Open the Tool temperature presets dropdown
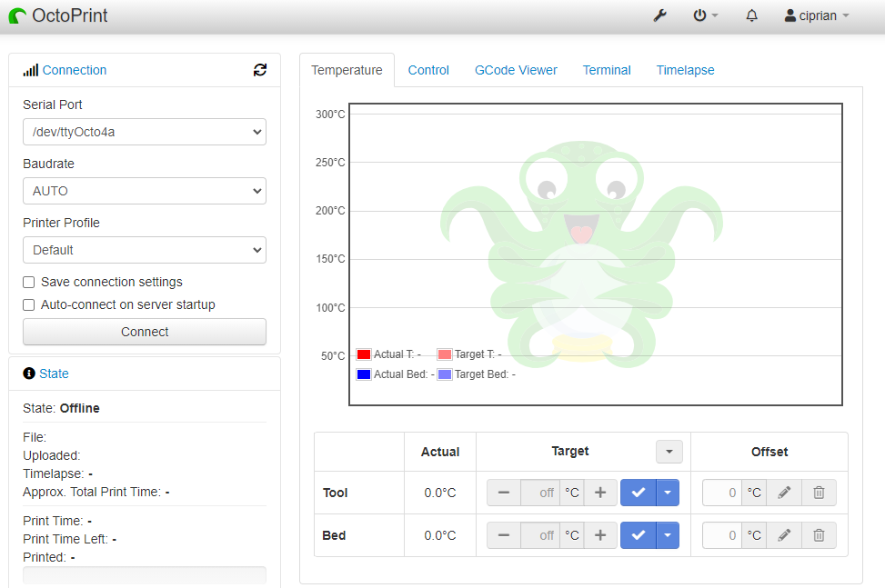The height and width of the screenshot is (588, 885). click(x=668, y=493)
